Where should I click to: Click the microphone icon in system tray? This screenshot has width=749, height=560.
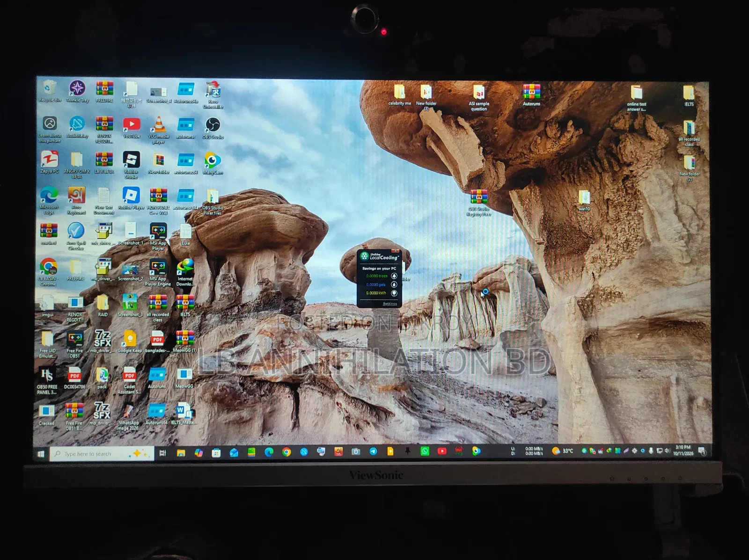[651, 451]
